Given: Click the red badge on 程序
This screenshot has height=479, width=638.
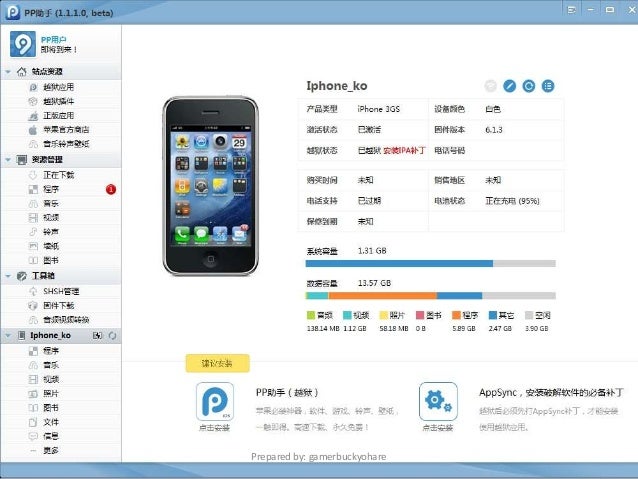Looking at the screenshot, I should click(x=111, y=189).
